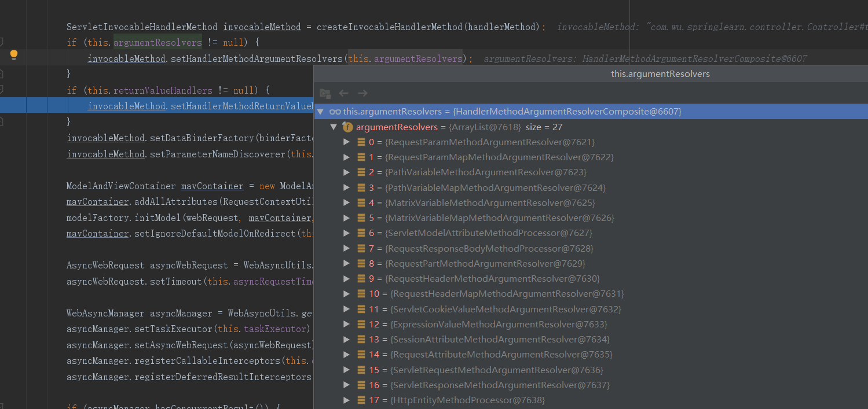Collapse the this.argumentResolvers root node
The width and height of the screenshot is (868, 409).
coord(320,111)
